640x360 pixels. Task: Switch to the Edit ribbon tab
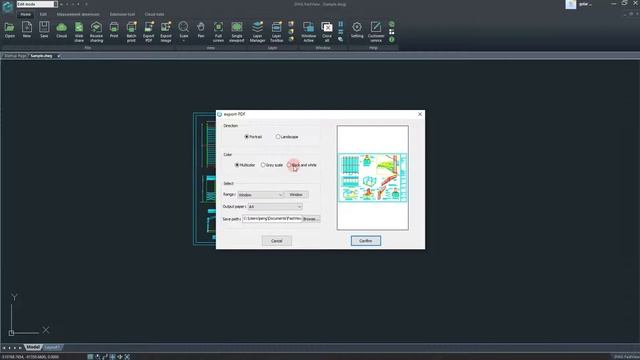pos(43,14)
